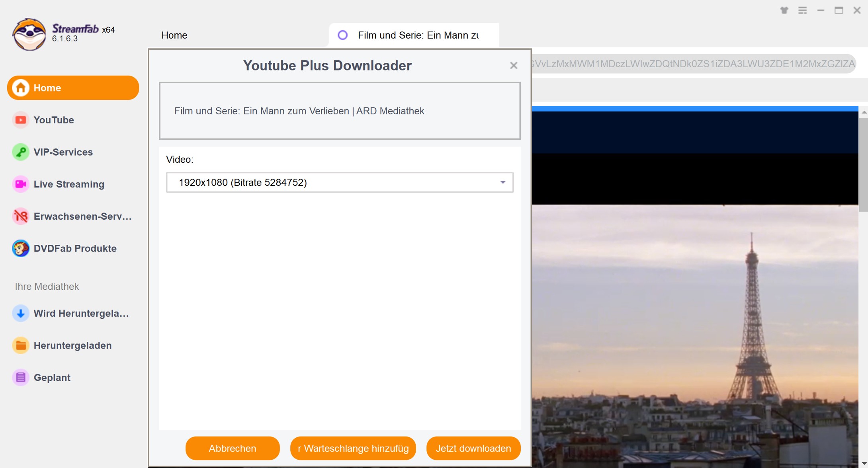
Task: Switch to the Film und Serie tab
Action: coord(414,35)
